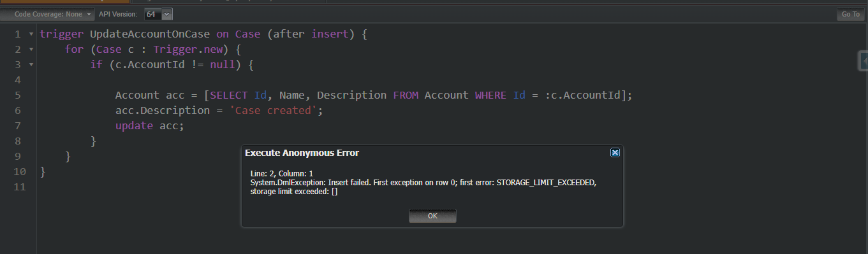Open the API Version 64 dropdown arrow

click(167, 14)
